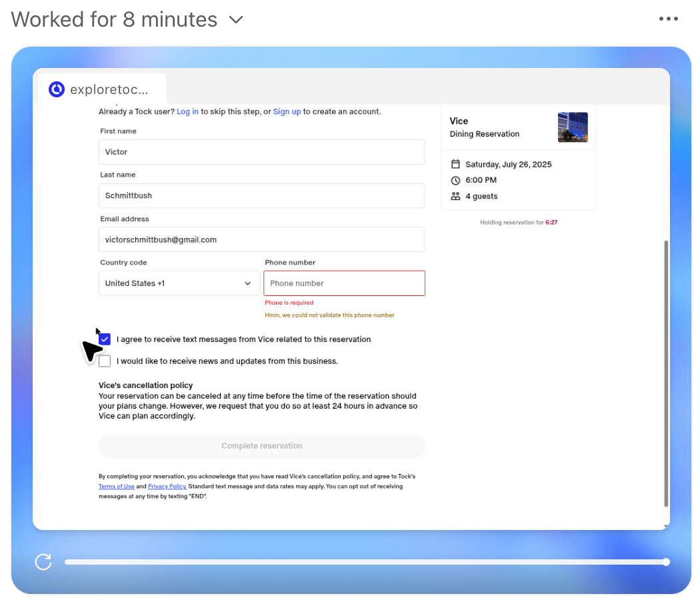Image resolution: width=700 pixels, height=604 pixels.
Task: Select the exploretoc... browser tab
Action: point(102,89)
